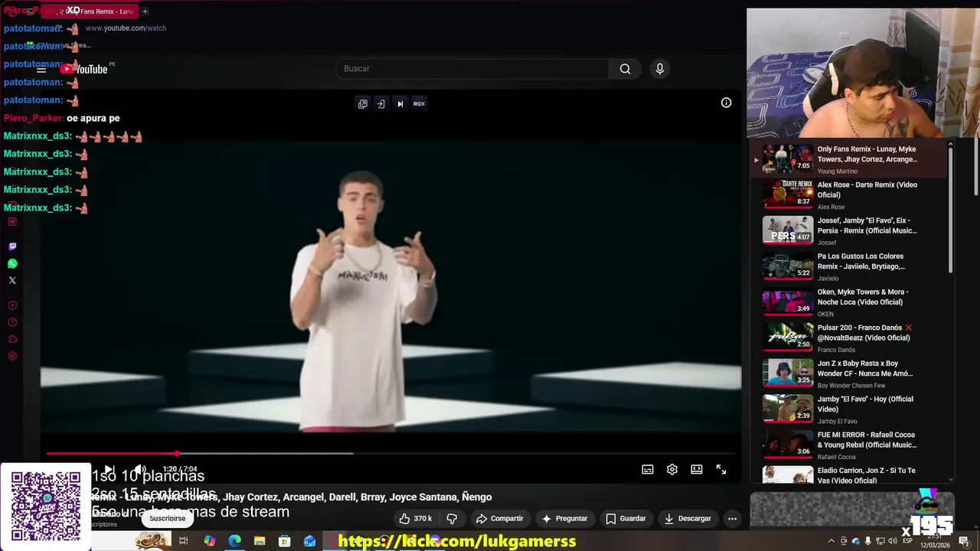Viewport: 980px width, 551px height.
Task: Click the YouTube search magnifier button
Action: point(625,69)
